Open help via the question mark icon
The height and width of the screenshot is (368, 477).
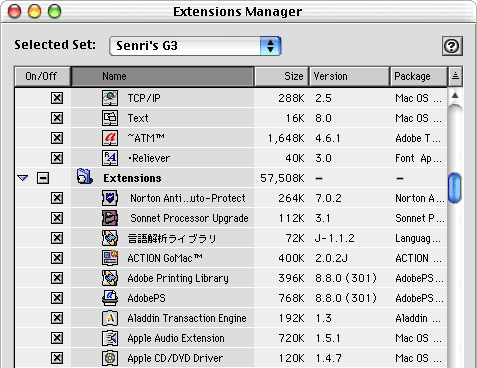pos(452,46)
